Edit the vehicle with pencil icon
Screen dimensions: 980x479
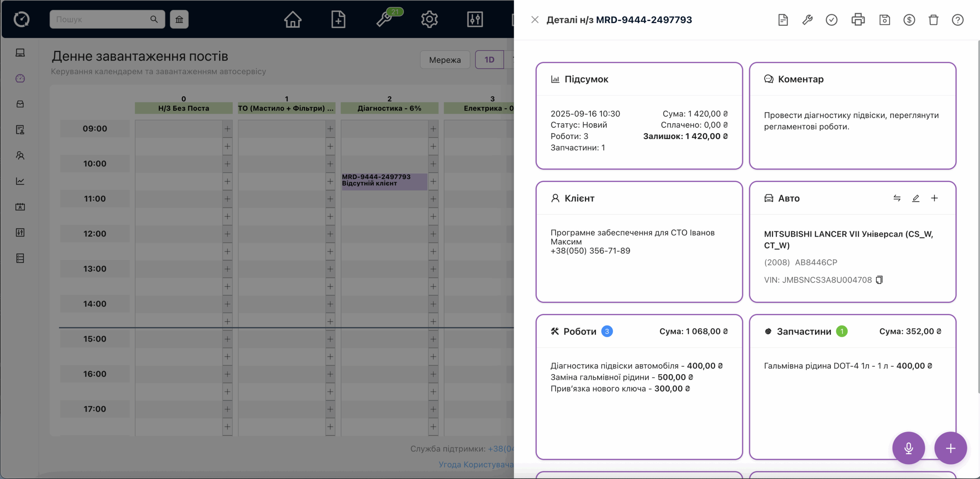(x=916, y=198)
